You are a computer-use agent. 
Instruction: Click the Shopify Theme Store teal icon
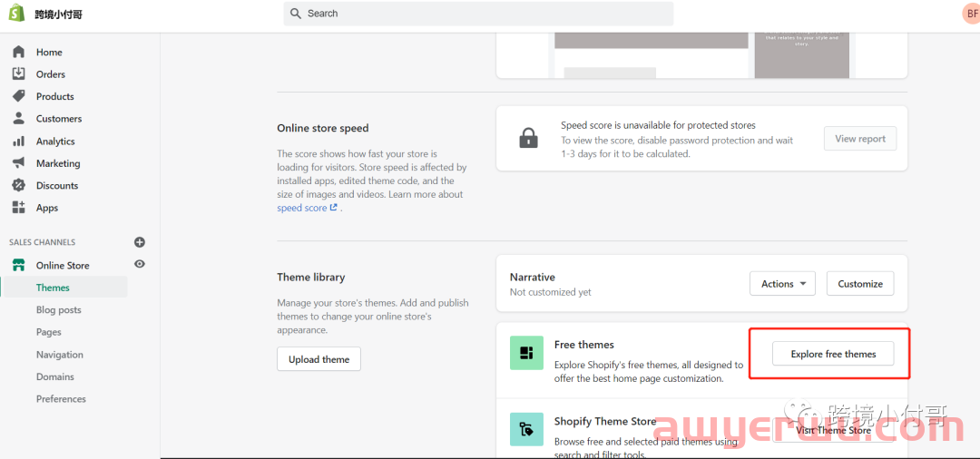526,429
